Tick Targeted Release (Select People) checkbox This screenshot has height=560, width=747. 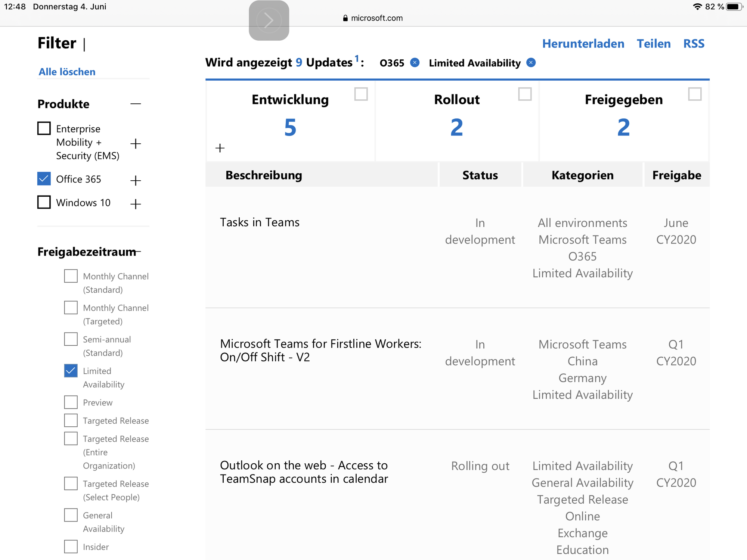[x=71, y=483]
